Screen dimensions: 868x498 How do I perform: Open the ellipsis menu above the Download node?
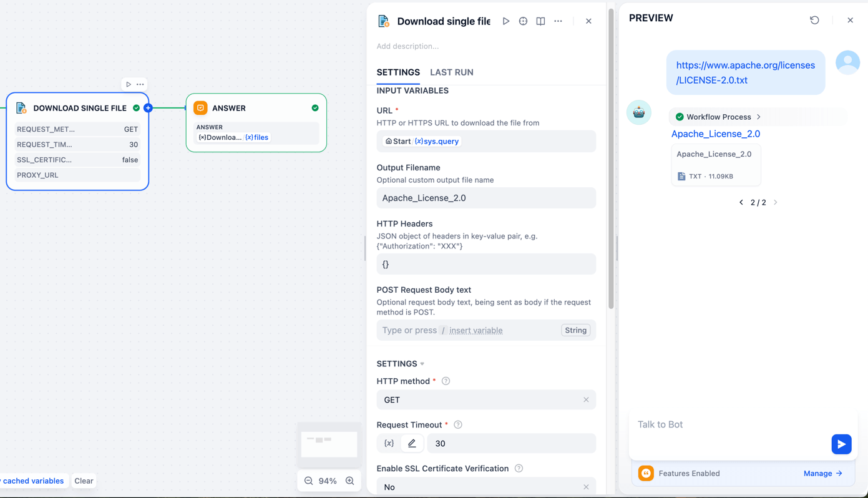[x=140, y=84]
